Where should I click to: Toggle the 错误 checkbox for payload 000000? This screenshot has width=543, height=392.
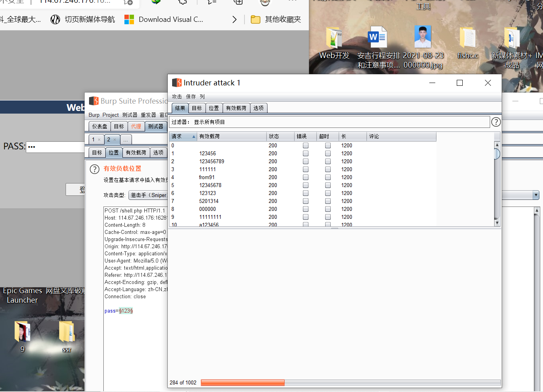coord(306,209)
